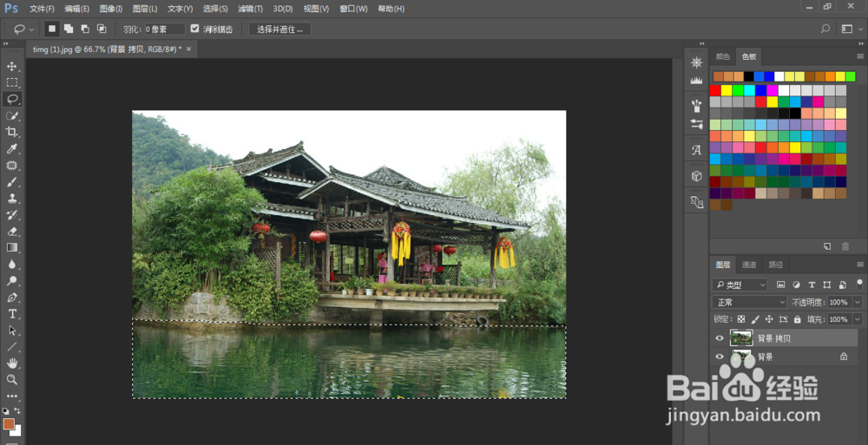Choose Subtract from Selection mode
Viewport: 868px width, 445px height.
[x=85, y=29]
